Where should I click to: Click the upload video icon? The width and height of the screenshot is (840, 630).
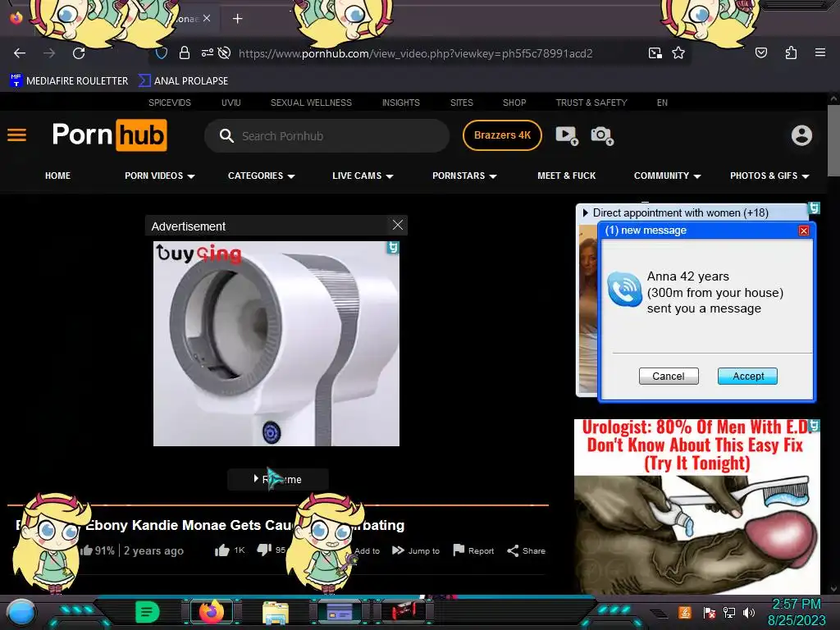coord(566,135)
